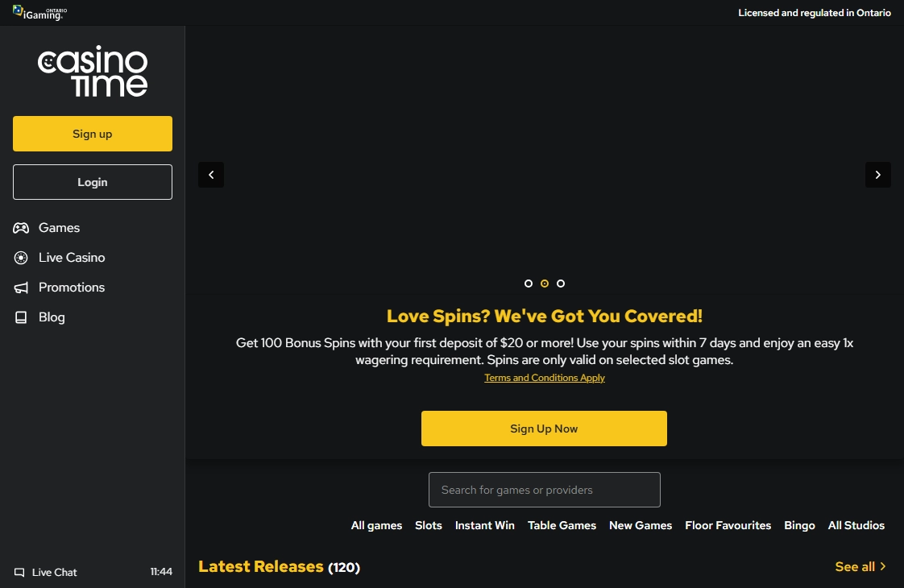Select the Table Games tab

coord(562,525)
